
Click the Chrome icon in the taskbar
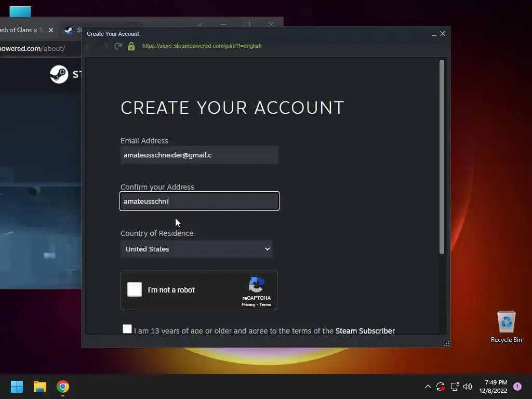pos(63,387)
